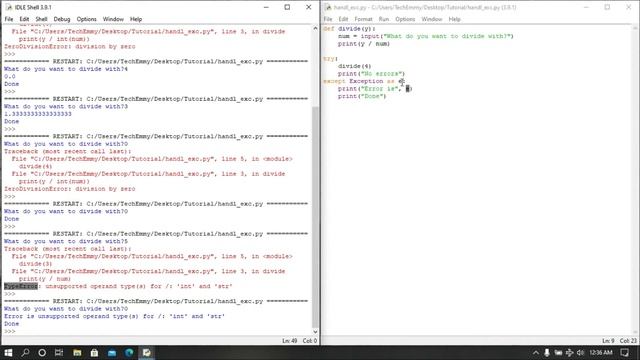The width and height of the screenshot is (640, 360).
Task: Close the handl_exc.py editor window
Action: pos(629,7)
